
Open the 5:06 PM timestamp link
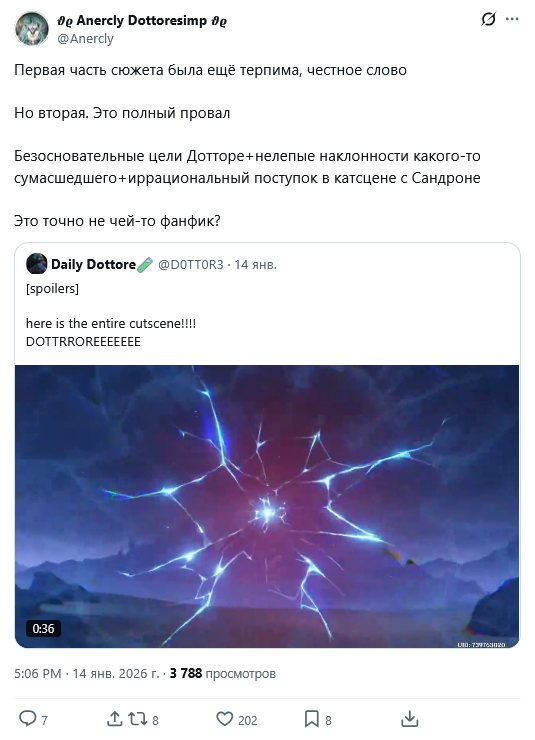point(38,673)
